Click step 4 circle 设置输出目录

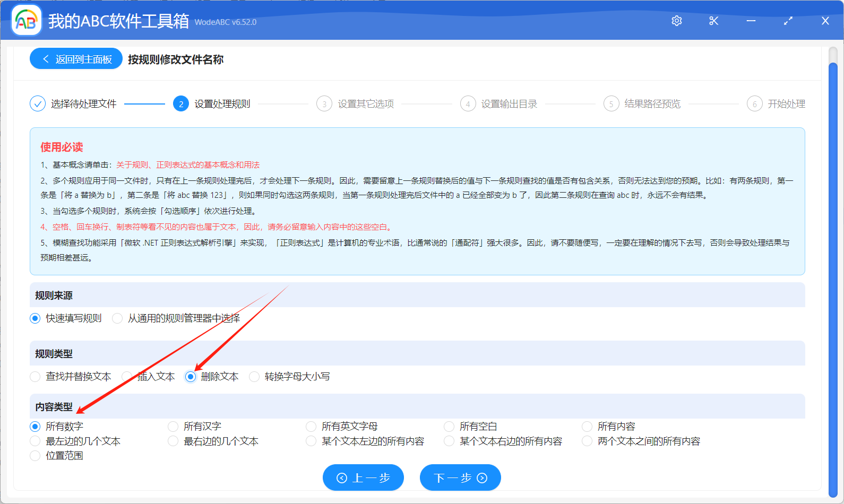click(x=467, y=104)
